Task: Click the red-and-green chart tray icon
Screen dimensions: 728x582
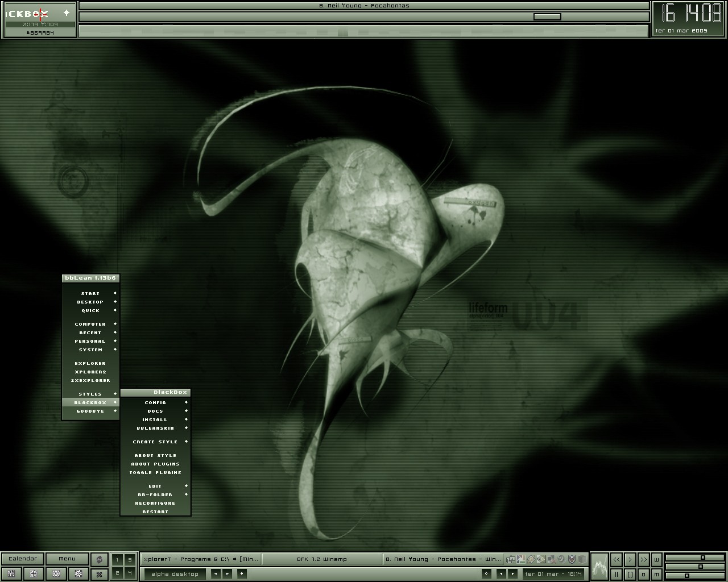Action: coord(520,559)
